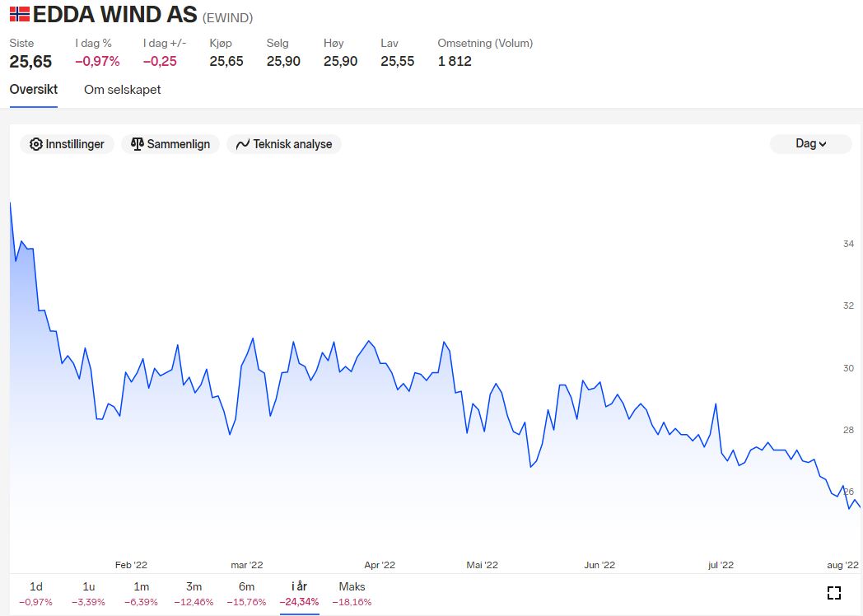The height and width of the screenshot is (616, 863).
Task: Click the Siste price 25,65
Action: click(30, 62)
